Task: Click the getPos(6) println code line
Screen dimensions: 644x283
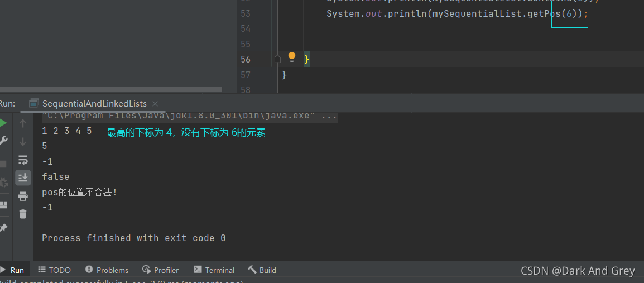Action: point(458,13)
